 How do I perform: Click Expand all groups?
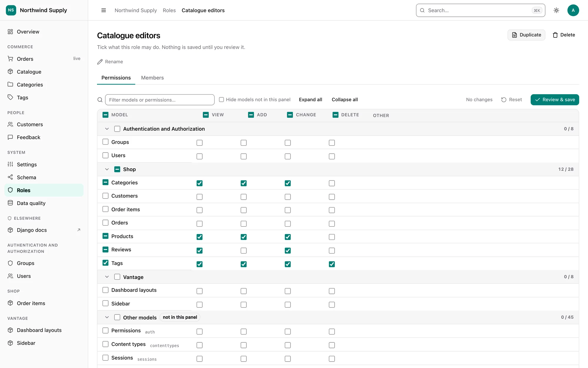(x=310, y=100)
